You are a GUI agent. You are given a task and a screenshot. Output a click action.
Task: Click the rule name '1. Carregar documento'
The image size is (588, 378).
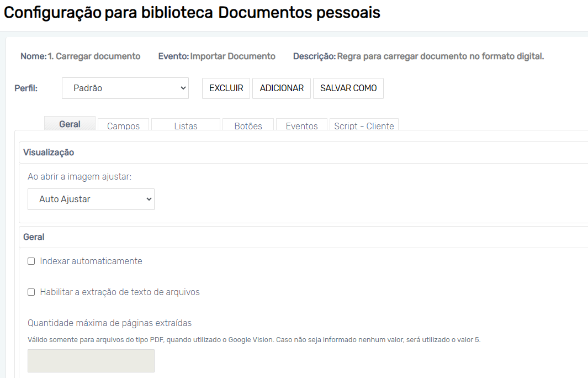point(94,56)
